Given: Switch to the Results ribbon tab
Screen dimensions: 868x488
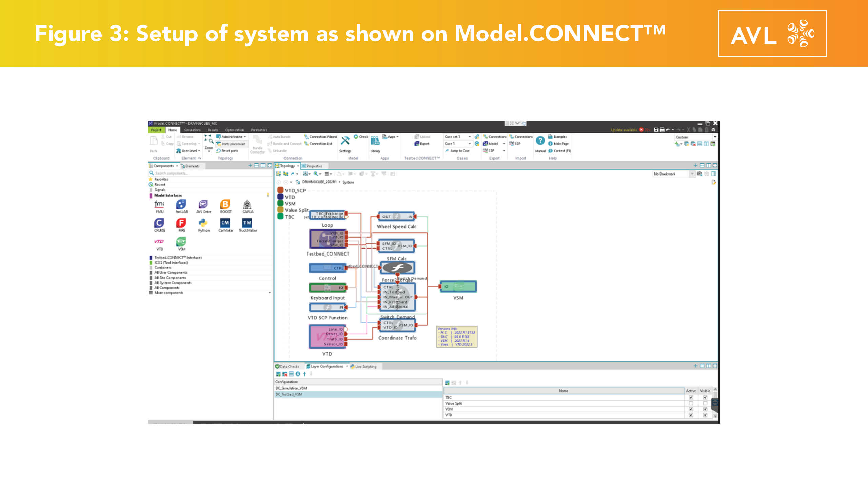Looking at the screenshot, I should coord(213,130).
